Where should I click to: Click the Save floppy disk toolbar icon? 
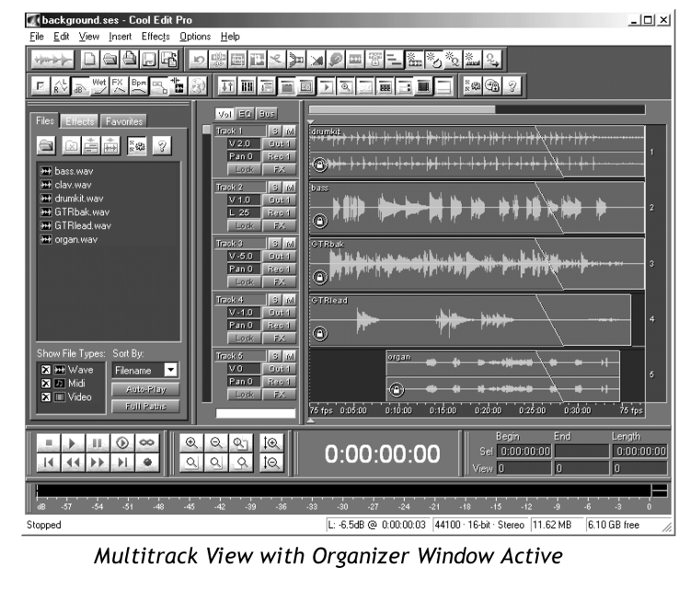pos(149,60)
